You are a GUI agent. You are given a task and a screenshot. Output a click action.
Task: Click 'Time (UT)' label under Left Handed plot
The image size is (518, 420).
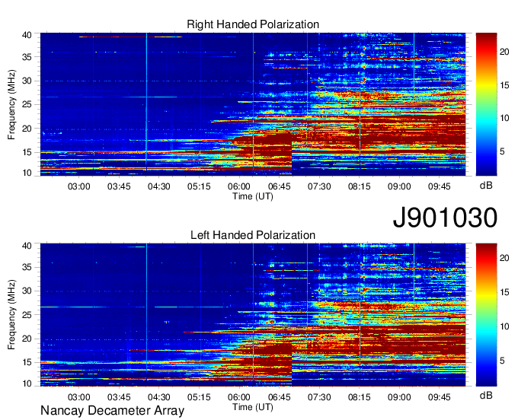(x=253, y=407)
